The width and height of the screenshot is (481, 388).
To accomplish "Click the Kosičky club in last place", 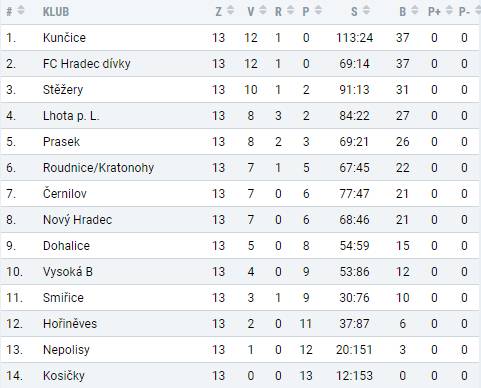I will pos(64,376).
